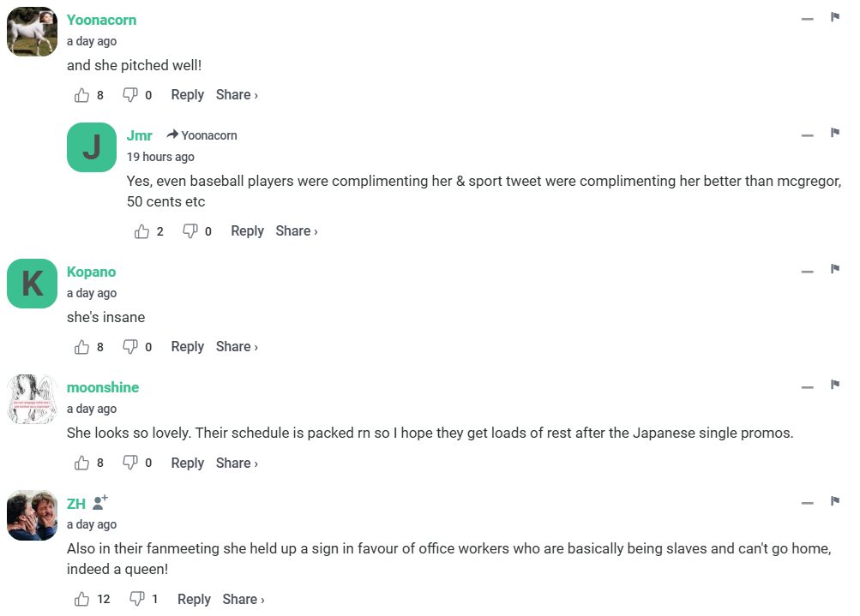Jump to parent via Yoonacorn reply reference

202,135
